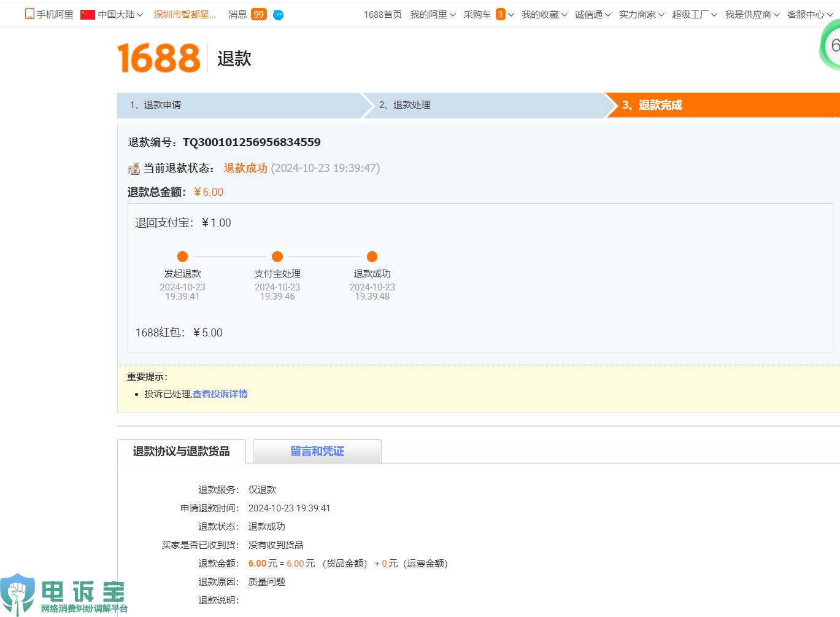Click the 质量问题 refund reason
This screenshot has height=617, width=840.
click(x=267, y=582)
